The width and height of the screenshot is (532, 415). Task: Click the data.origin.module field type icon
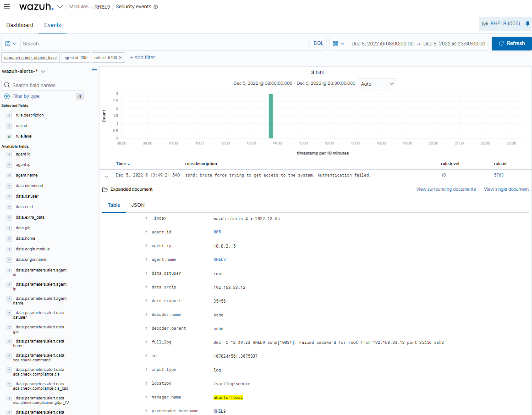[9, 249]
